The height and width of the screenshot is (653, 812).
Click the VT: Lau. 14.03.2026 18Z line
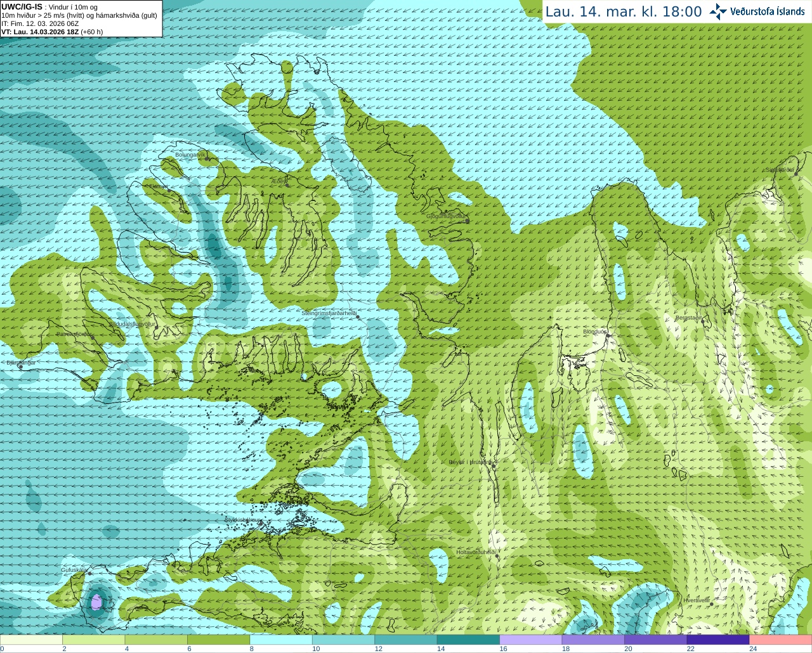point(52,32)
